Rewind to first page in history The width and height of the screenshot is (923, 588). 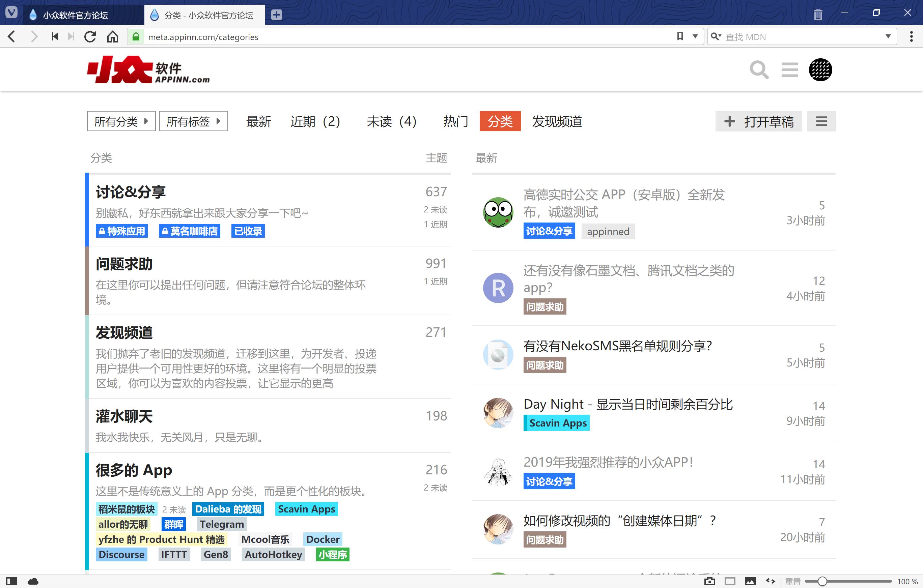tap(55, 37)
